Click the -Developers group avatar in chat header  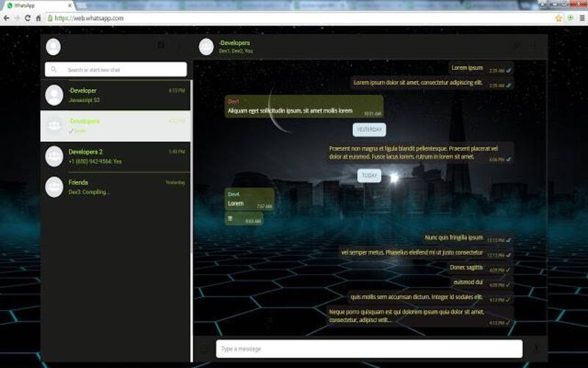pos(207,47)
